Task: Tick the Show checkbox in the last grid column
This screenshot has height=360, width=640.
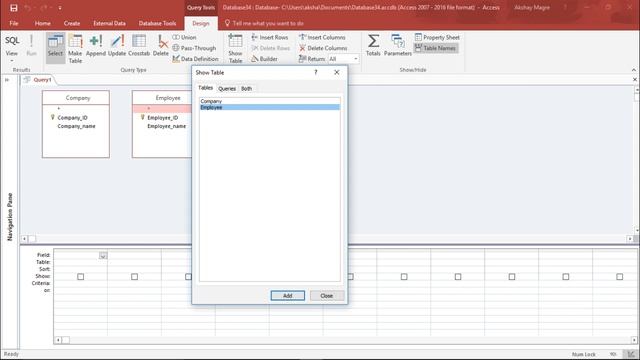Action: tap(620, 277)
